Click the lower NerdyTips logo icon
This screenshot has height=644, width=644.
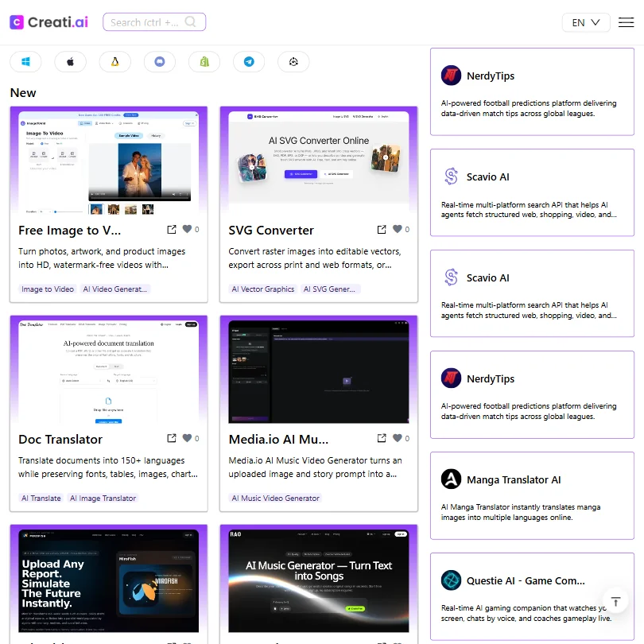(x=451, y=378)
